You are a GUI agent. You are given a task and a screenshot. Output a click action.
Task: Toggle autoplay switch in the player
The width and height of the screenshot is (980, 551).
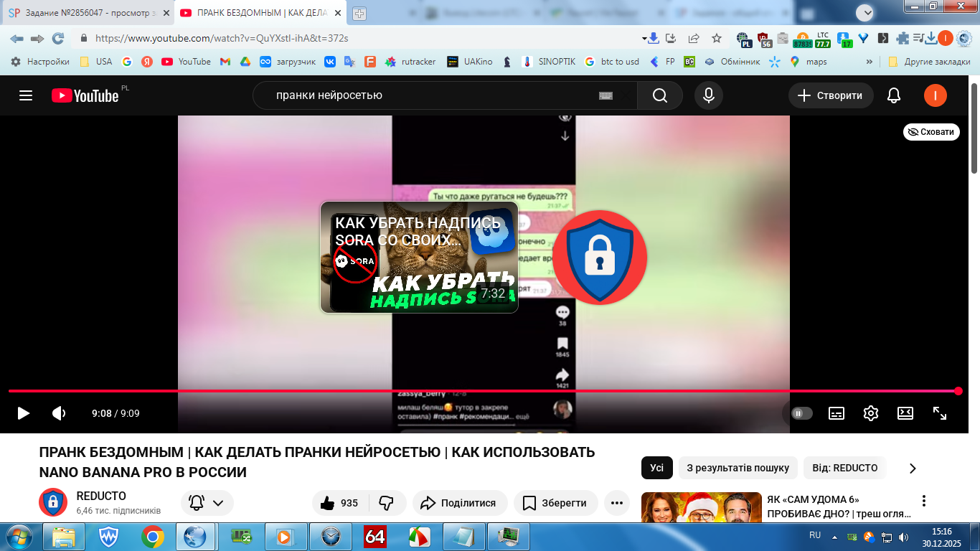tap(802, 413)
